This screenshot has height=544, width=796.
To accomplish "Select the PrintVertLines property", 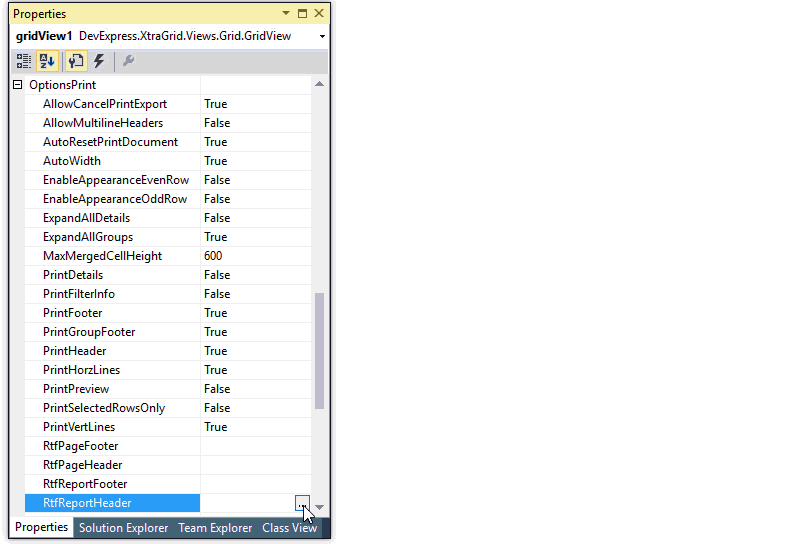I will pos(112,427).
